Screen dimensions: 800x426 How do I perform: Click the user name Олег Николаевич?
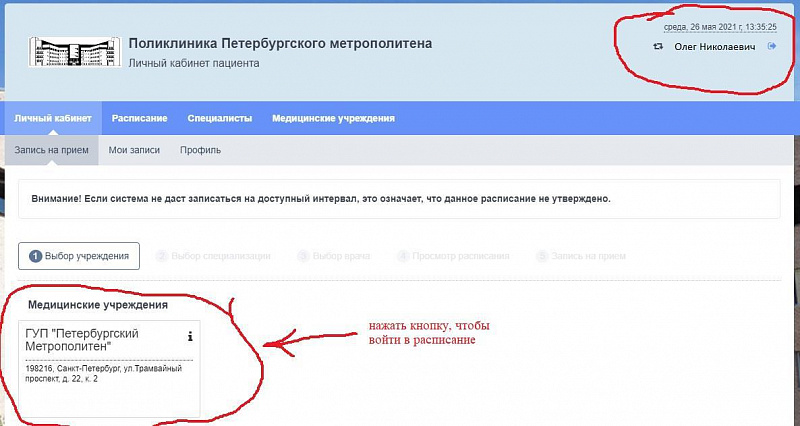coord(715,46)
